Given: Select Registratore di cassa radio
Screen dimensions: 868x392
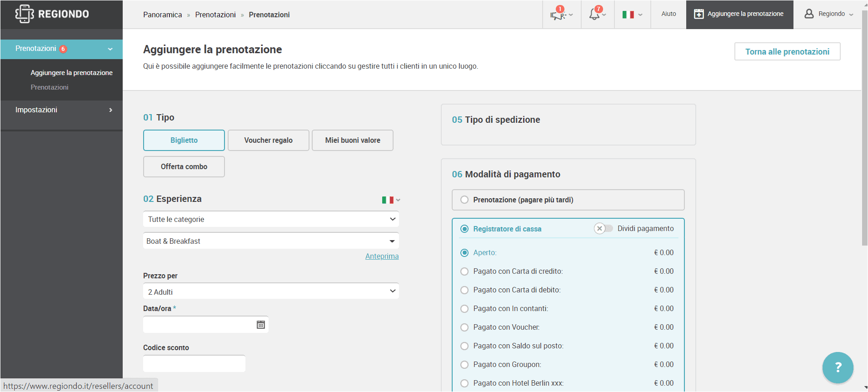Looking at the screenshot, I should click(464, 229).
